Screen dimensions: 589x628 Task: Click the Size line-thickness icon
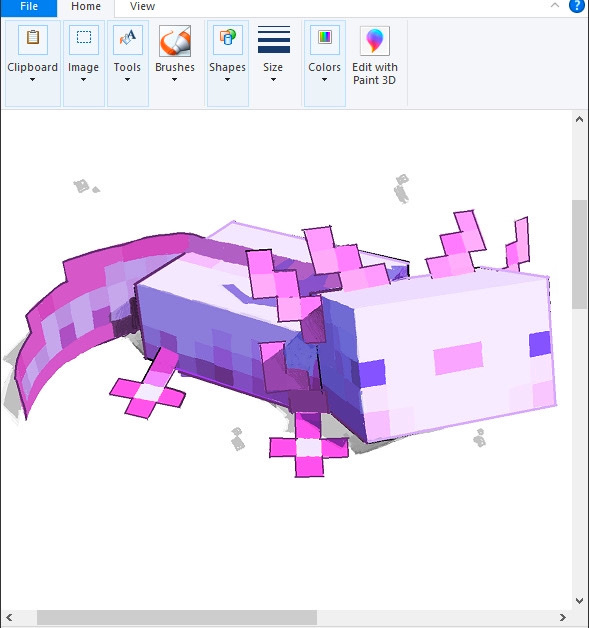point(274,39)
